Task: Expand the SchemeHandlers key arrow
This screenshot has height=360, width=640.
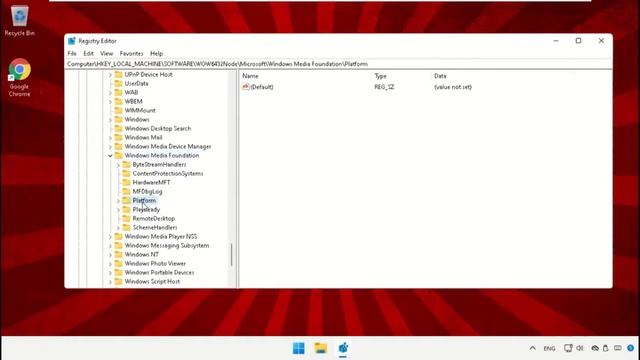Action: [118, 227]
